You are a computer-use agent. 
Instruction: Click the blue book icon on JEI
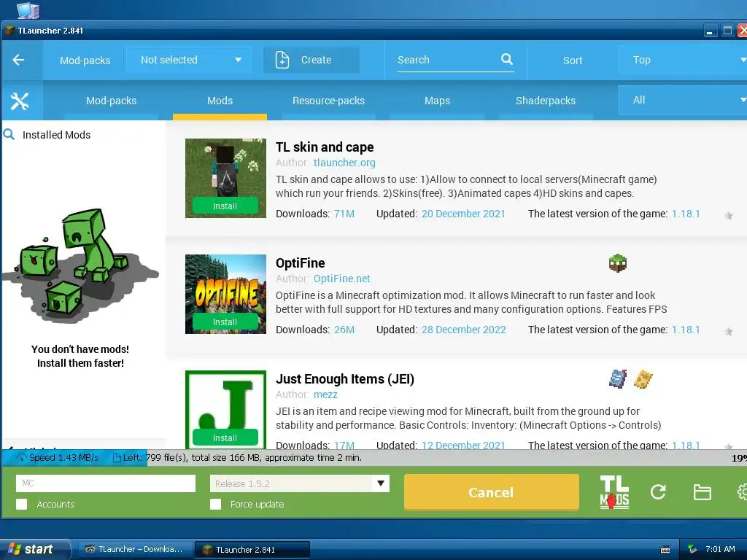[618, 379]
